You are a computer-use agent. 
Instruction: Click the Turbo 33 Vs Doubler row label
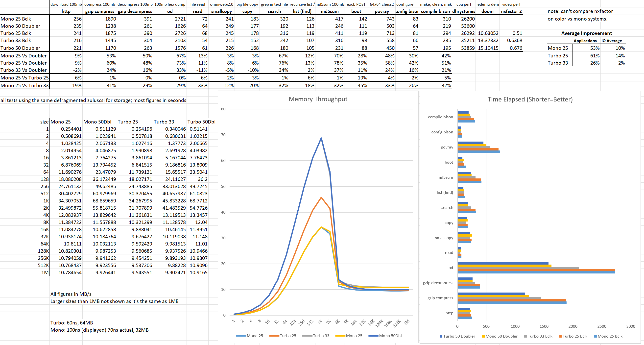click(24, 70)
